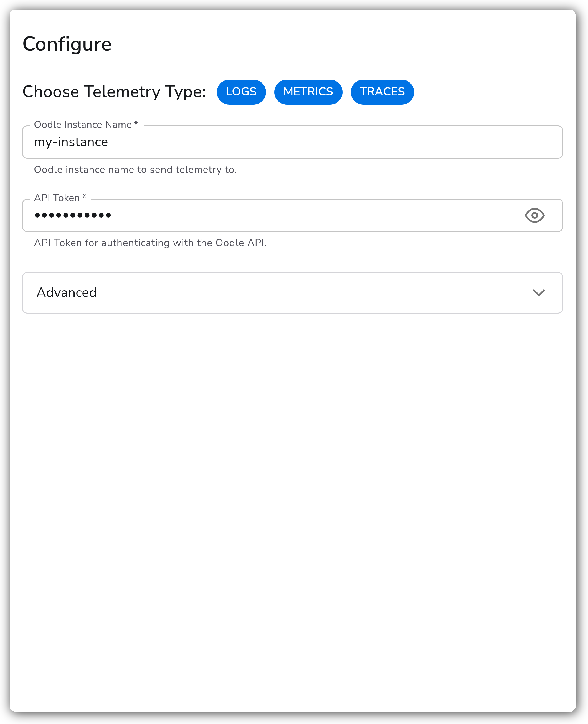Click 'Oodle instance name to send telemetry to.' text
The width and height of the screenshot is (588, 724).
pos(135,169)
